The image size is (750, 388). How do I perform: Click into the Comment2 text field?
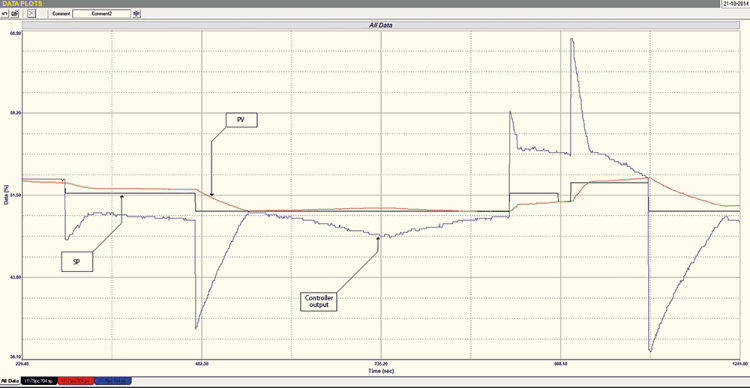tap(101, 14)
